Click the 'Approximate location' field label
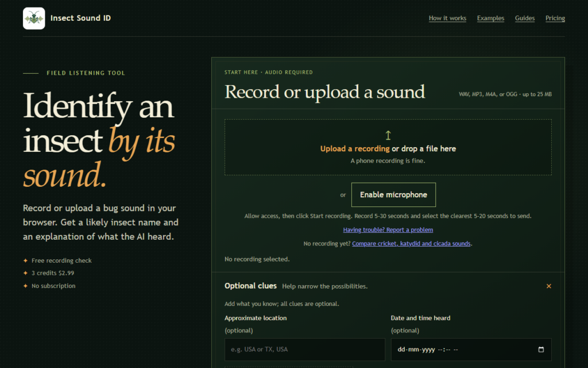Viewport: 588px width, 368px height. point(256,318)
